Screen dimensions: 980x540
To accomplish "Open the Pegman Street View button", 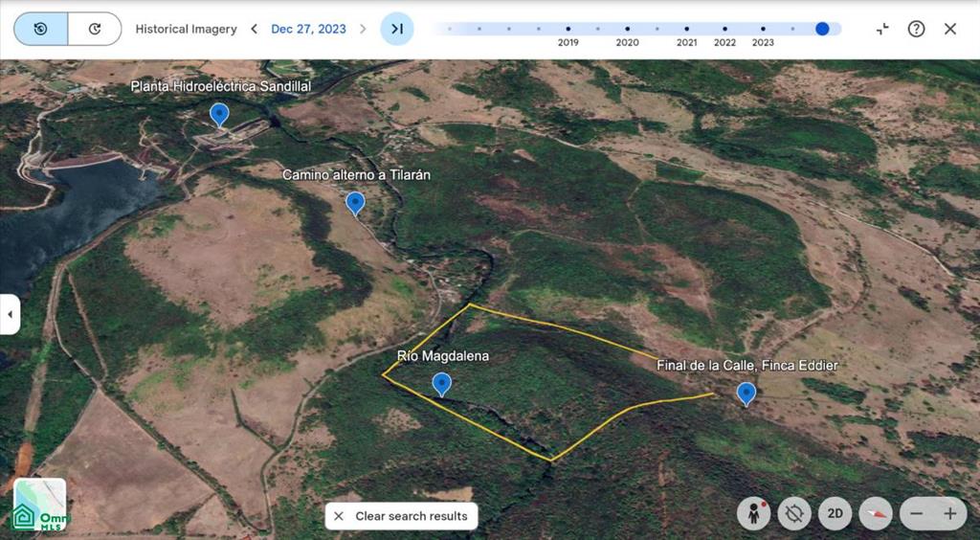I will (x=753, y=514).
